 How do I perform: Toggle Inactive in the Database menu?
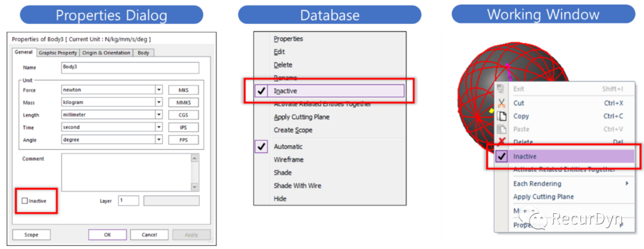point(285,91)
